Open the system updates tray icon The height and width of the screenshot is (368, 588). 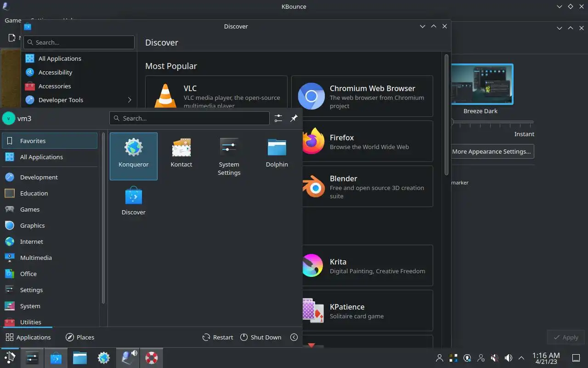click(x=467, y=358)
